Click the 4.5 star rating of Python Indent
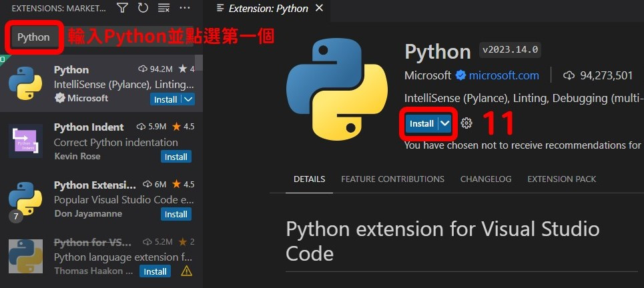Image resolution: width=644 pixels, height=288 pixels. pos(183,127)
